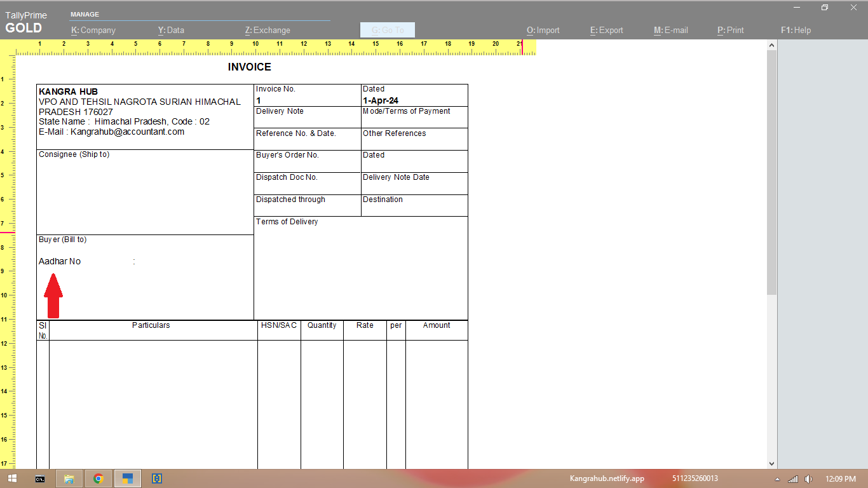Launch Google Chrome from the taskbar

tap(98, 478)
